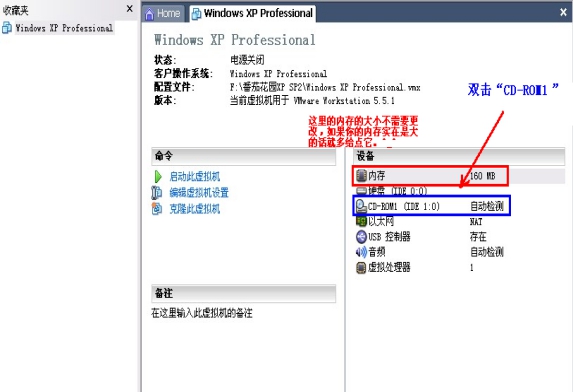Close the favorites sidebar panel
The height and width of the screenshot is (392, 574).
130,9
